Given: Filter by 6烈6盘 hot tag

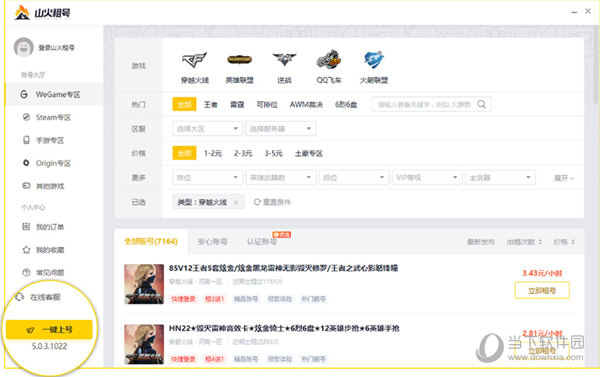Looking at the screenshot, I should pyautogui.click(x=346, y=104).
